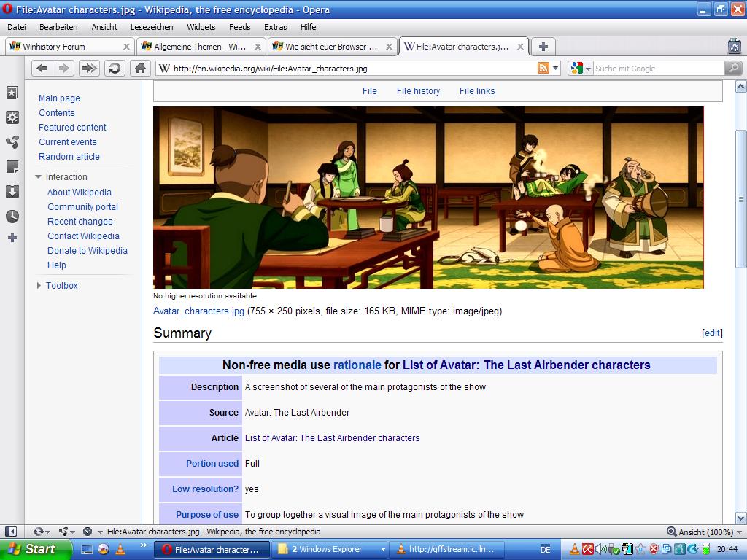This screenshot has height=560, width=747.
Task: Open the closed tabs trash icon
Action: (734, 46)
